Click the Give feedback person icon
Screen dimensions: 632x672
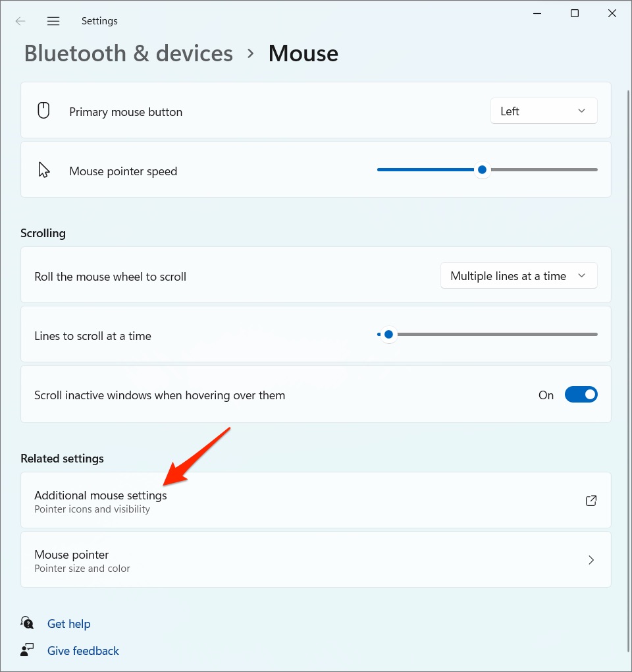[x=27, y=650]
